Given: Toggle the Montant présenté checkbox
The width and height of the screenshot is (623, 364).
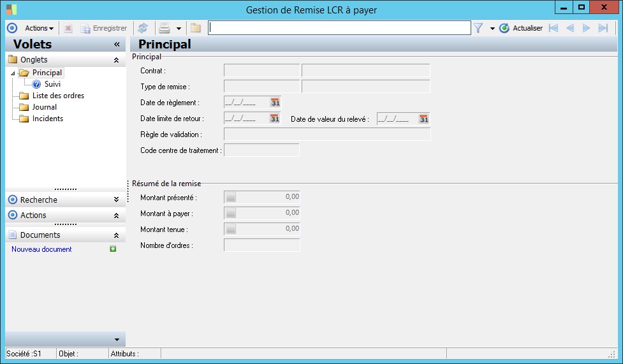Looking at the screenshot, I should coord(231,197).
